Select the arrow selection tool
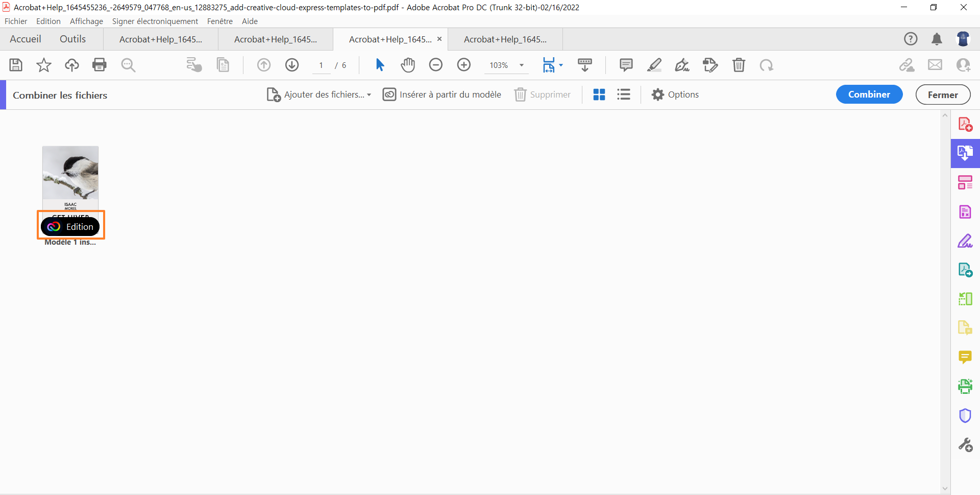980x495 pixels. [380, 65]
